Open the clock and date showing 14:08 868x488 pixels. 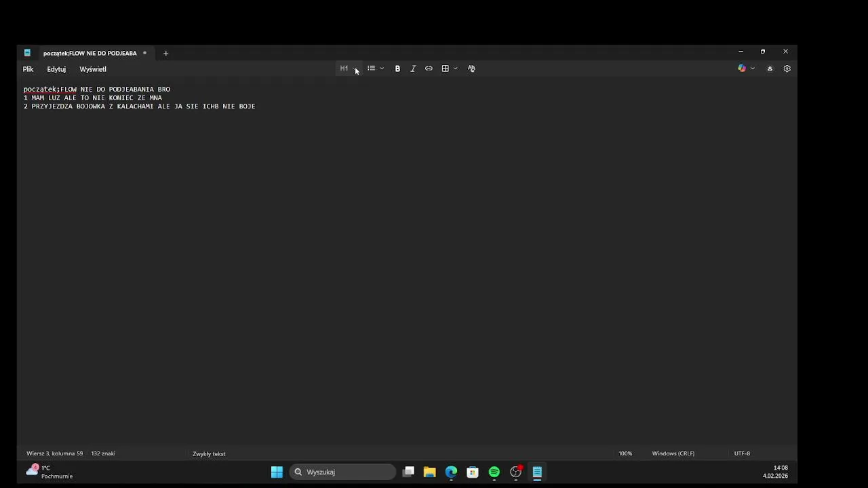[x=775, y=472]
